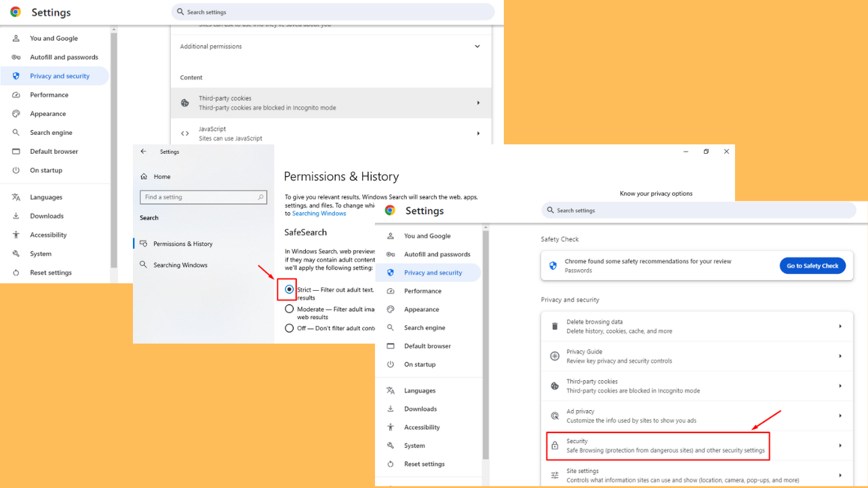
Task: Click cookie icon beside Third-party cookies under Content
Action: pyautogui.click(x=184, y=103)
